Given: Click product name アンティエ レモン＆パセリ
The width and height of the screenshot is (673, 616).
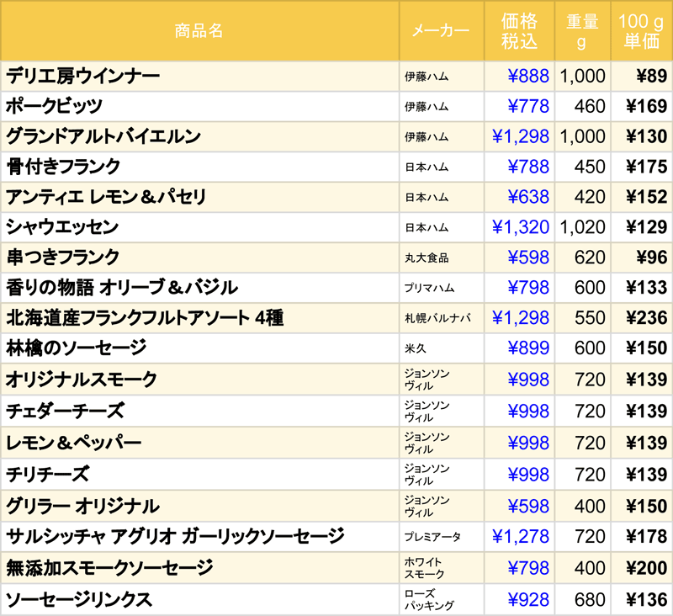Looking at the screenshot, I should click(106, 197).
